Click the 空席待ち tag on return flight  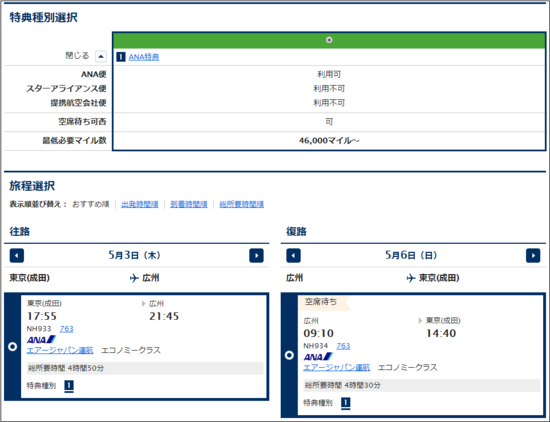coord(323,302)
